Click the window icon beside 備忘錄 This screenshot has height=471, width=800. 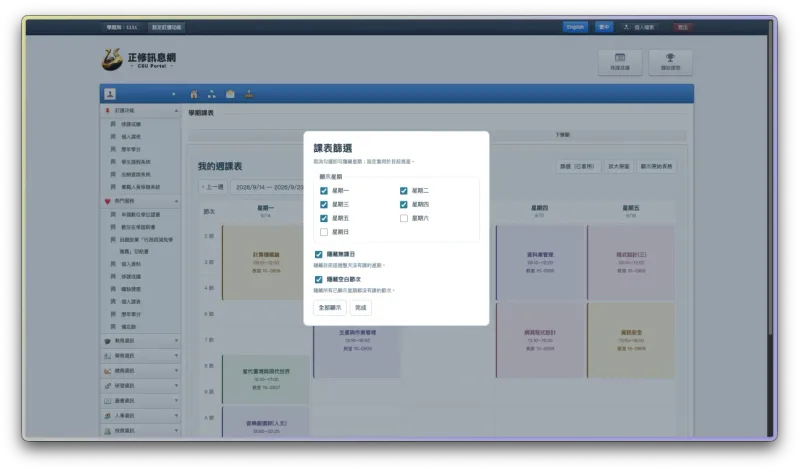[x=113, y=327]
